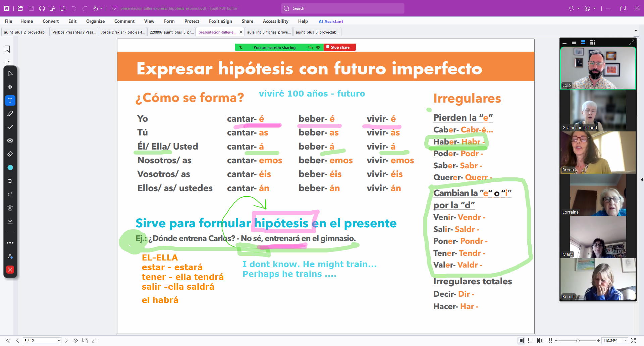
Task: Close the presentacion-taller document tab
Action: click(241, 32)
